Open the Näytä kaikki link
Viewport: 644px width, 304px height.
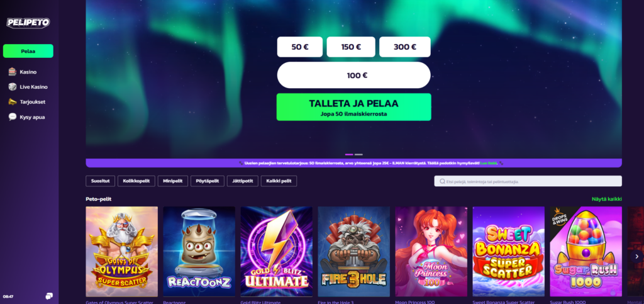(x=607, y=199)
